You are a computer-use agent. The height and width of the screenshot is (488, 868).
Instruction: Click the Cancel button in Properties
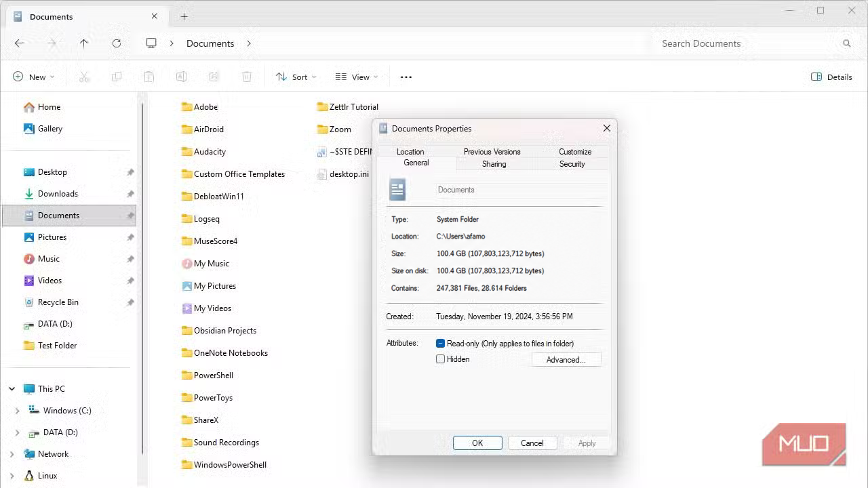(x=532, y=443)
